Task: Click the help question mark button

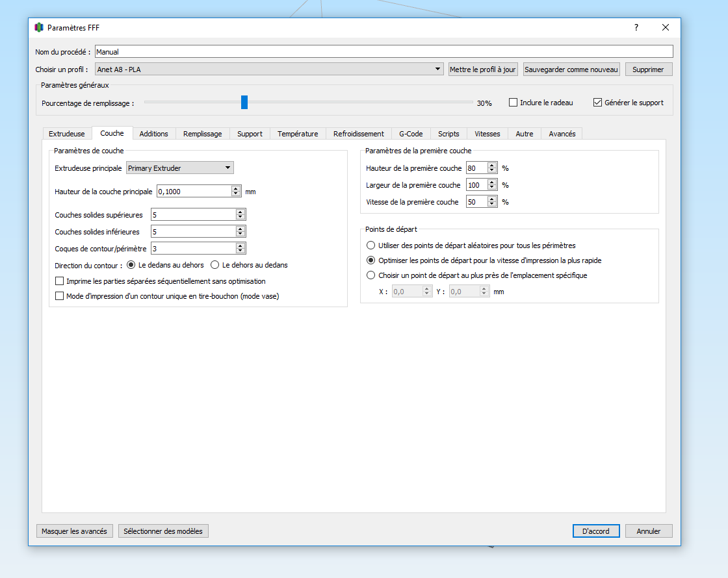Action: click(636, 27)
